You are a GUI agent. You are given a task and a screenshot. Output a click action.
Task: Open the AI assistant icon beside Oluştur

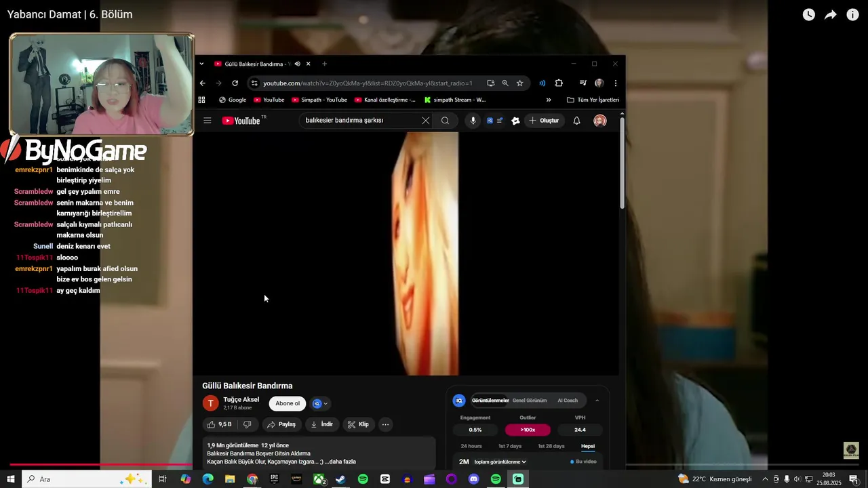click(515, 121)
